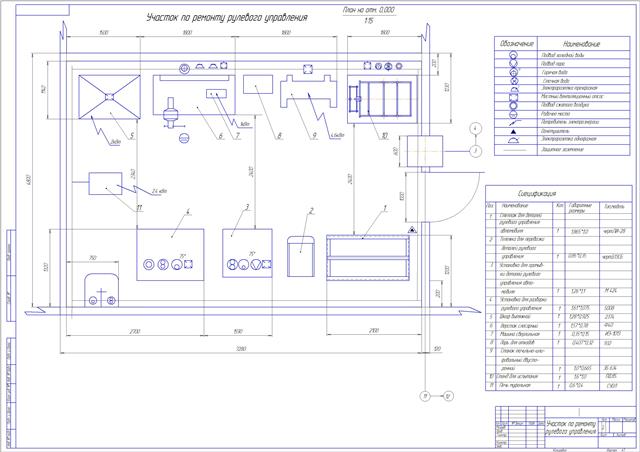Image resolution: width=640 pixels, height=452 pixels.
Task: Select legend text 'Сточная вода'
Action: tap(556, 81)
